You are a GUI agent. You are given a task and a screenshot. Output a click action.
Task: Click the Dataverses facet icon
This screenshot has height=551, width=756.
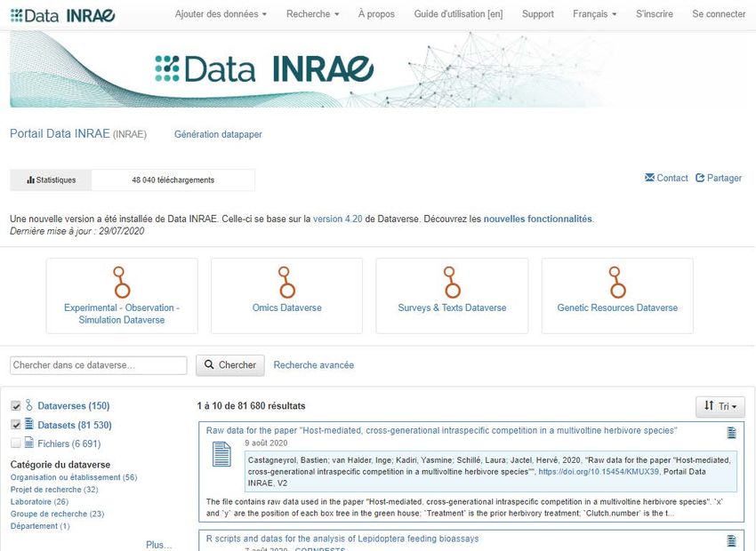point(29,405)
